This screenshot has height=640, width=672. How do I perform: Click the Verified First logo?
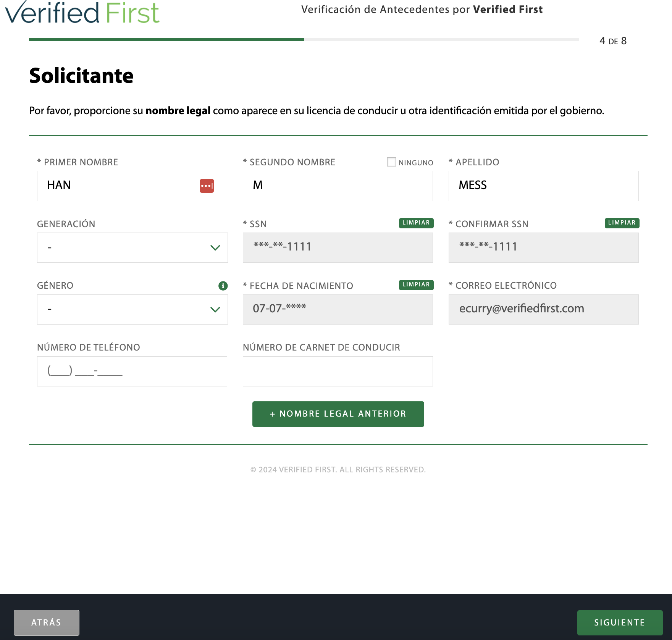(82, 13)
